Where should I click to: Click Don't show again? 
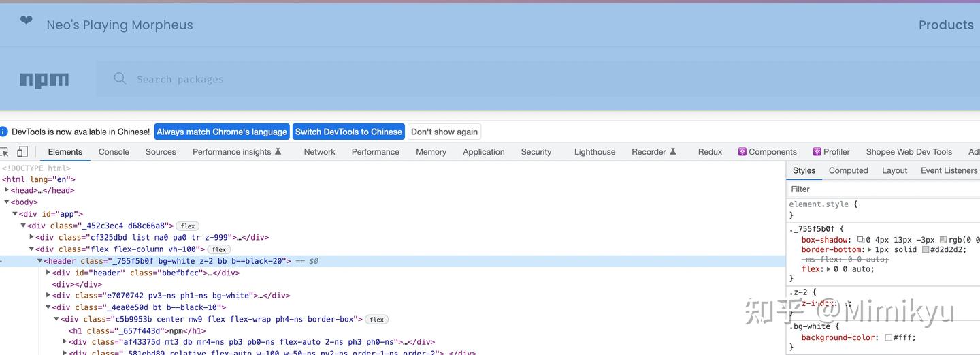pos(444,132)
